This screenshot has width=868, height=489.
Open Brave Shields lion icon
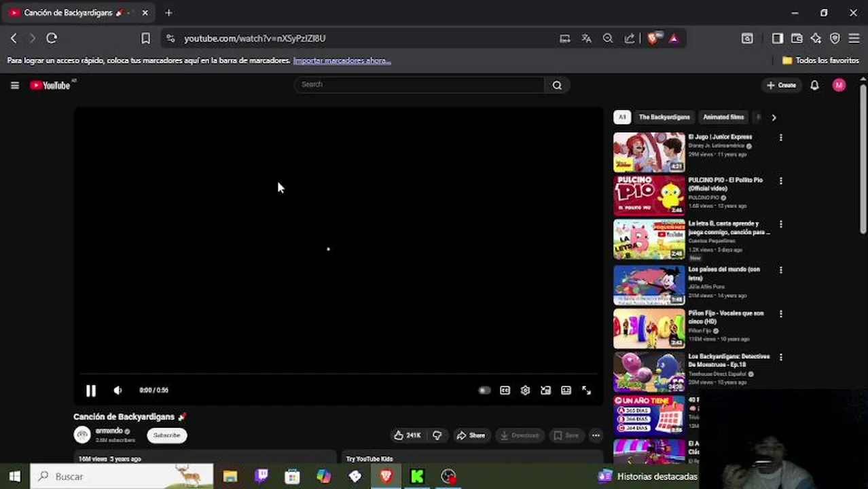tap(653, 39)
